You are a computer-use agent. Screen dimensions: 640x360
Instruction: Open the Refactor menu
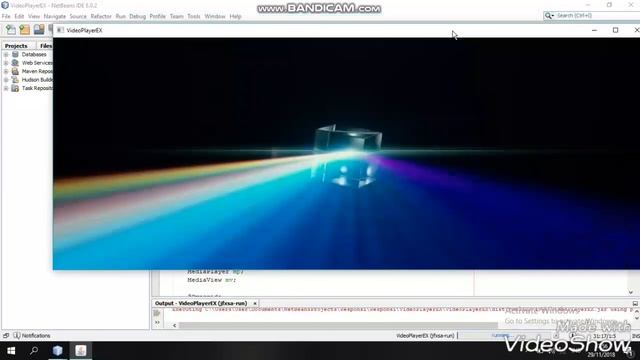coord(101,16)
